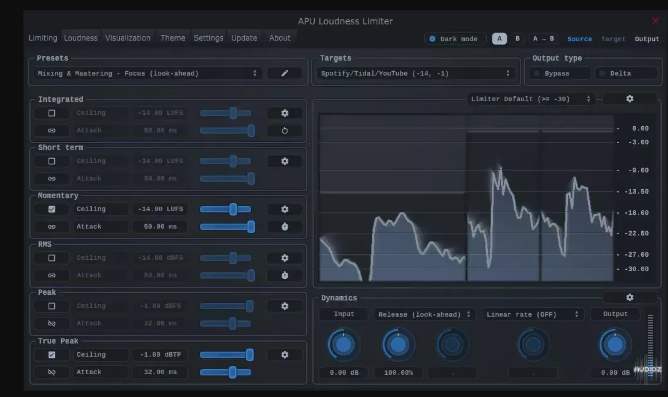Click True Peak attack value 32.00 ms
Image resolution: width=668 pixels, height=397 pixels.
[x=160, y=372]
